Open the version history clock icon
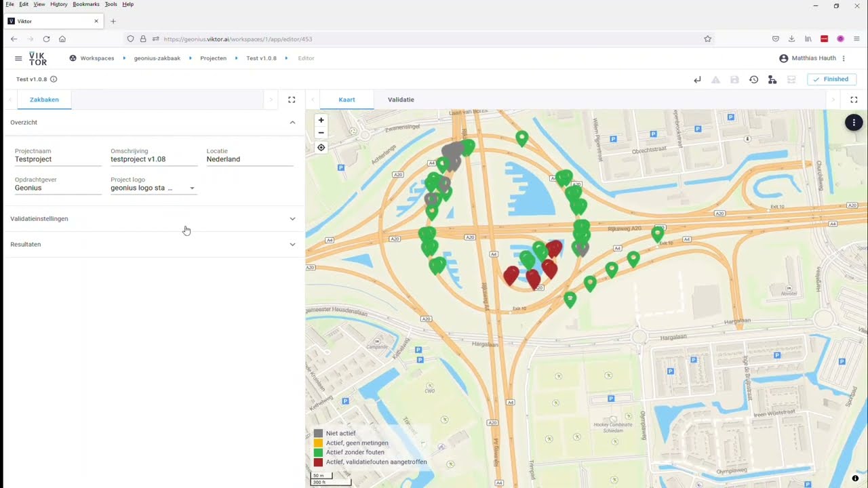The height and width of the screenshot is (488, 868). pos(753,79)
